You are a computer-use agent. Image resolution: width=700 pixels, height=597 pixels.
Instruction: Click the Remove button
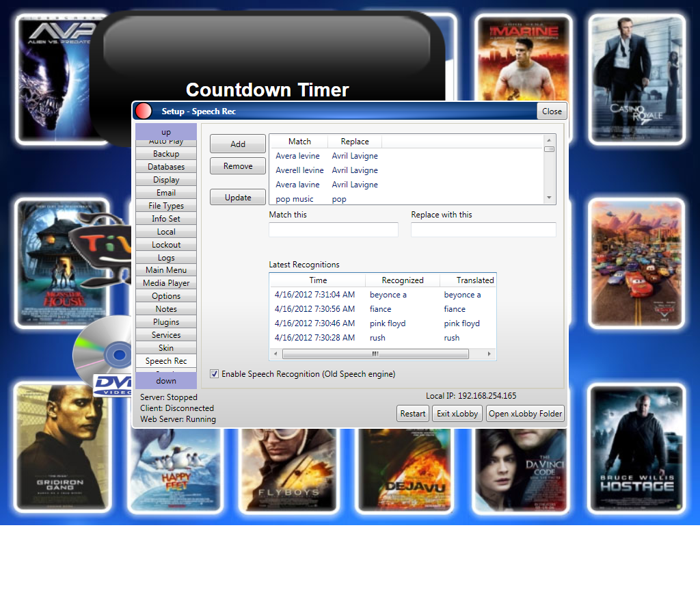click(238, 165)
